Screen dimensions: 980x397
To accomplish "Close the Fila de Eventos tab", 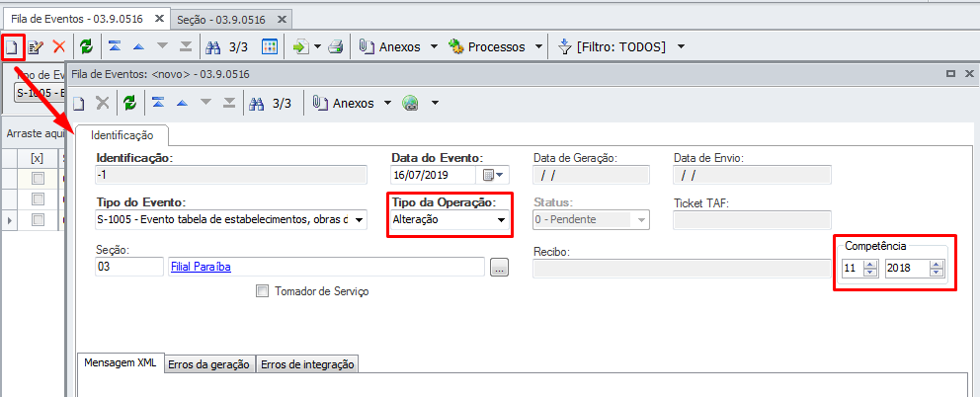I will [158, 20].
